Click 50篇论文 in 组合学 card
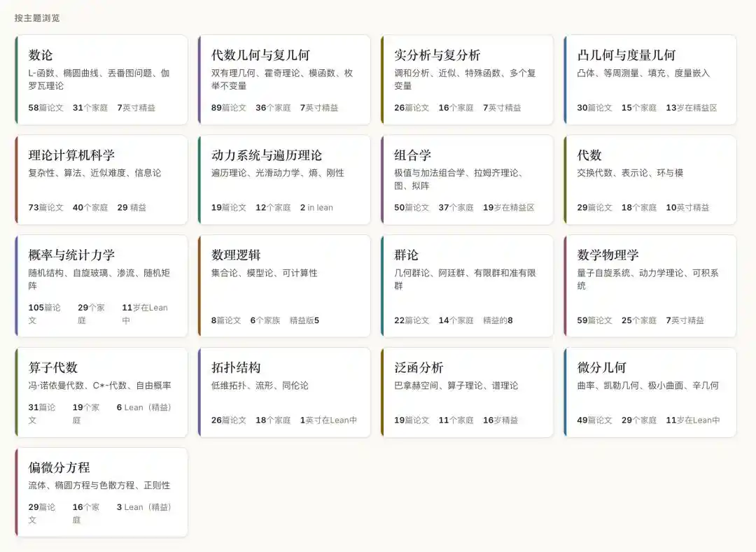Viewport: 756px width, 552px height. [x=412, y=207]
